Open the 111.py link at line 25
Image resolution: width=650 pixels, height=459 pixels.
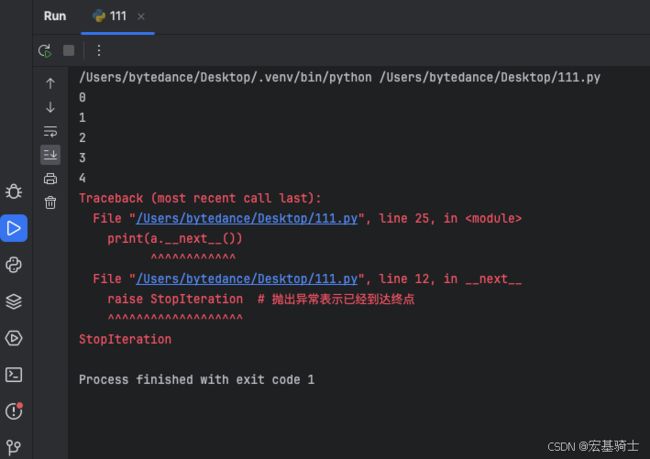pyautogui.click(x=247, y=219)
